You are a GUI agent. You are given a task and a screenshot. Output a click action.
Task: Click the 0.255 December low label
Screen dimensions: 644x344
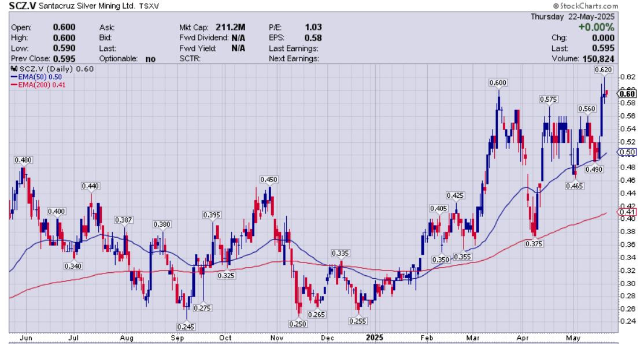(x=357, y=320)
